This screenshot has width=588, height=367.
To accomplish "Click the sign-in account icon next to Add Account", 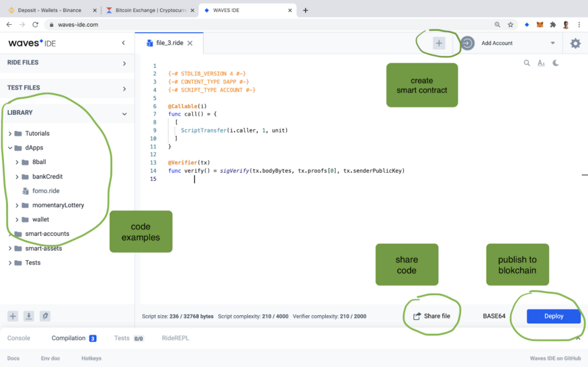I will point(467,43).
